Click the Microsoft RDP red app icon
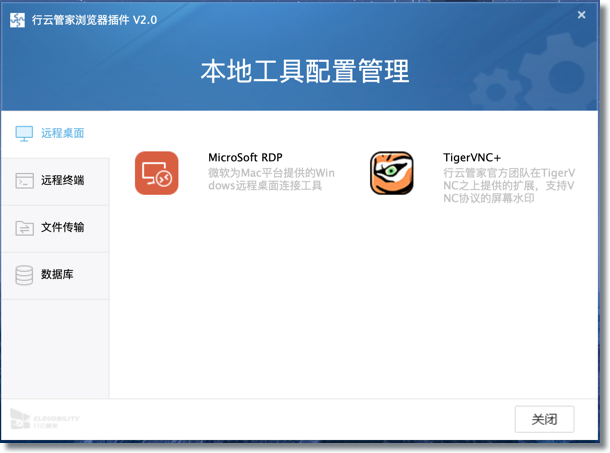 [x=156, y=173]
